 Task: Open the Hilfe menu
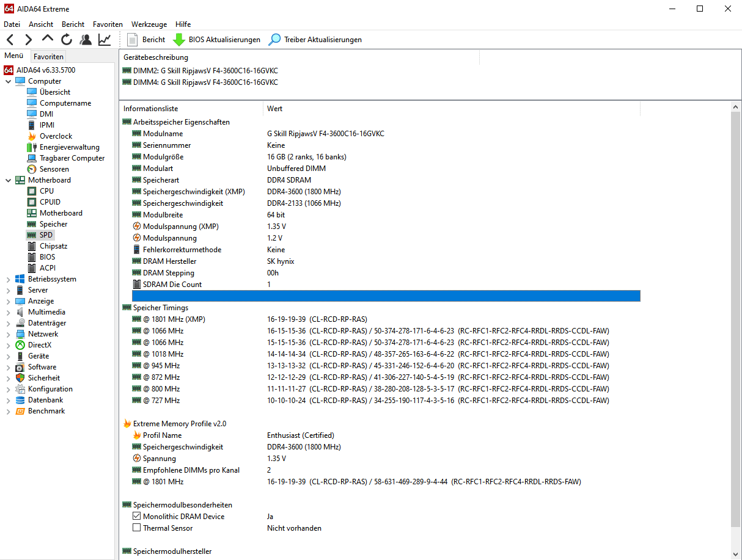183,24
